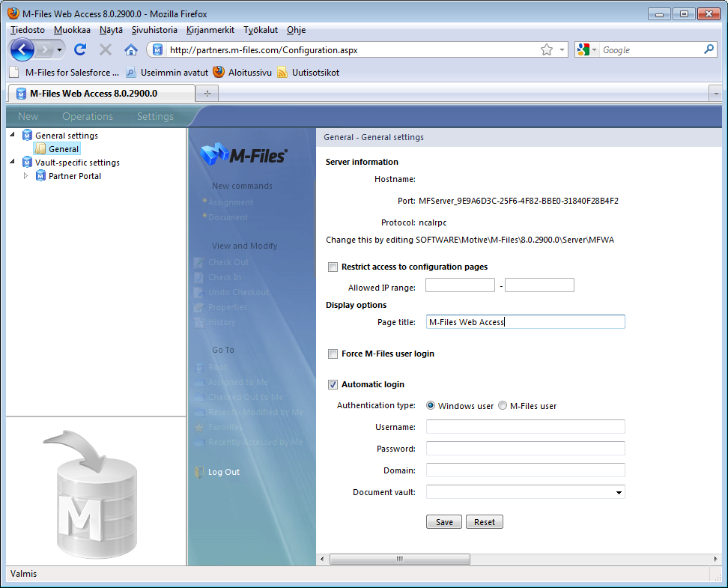Select Partner Portal vault in the tree
The height and width of the screenshot is (588, 728).
[75, 176]
